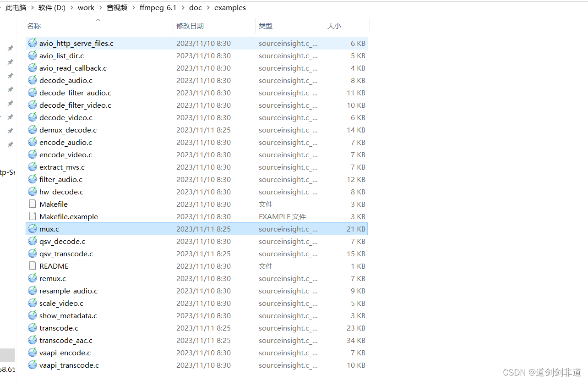Screen dimensions: 588x381
Task: Select the vaapi_transcode.c file name
Action: [69, 365]
